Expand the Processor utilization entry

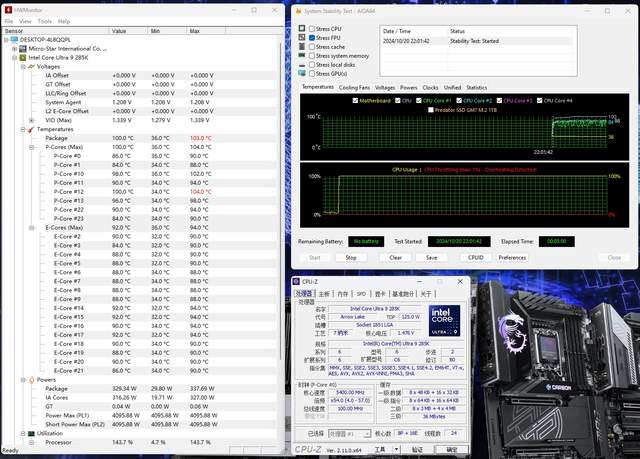[32, 442]
